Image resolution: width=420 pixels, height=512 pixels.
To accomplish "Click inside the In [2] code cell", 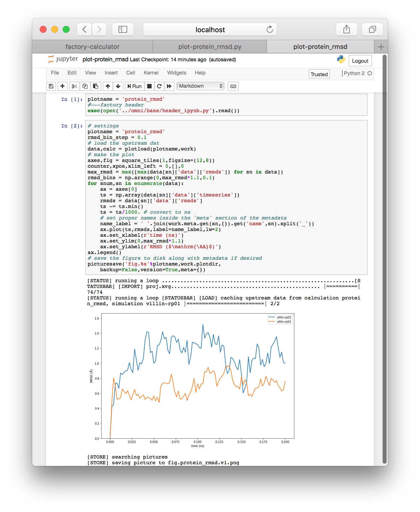I will (x=226, y=197).
